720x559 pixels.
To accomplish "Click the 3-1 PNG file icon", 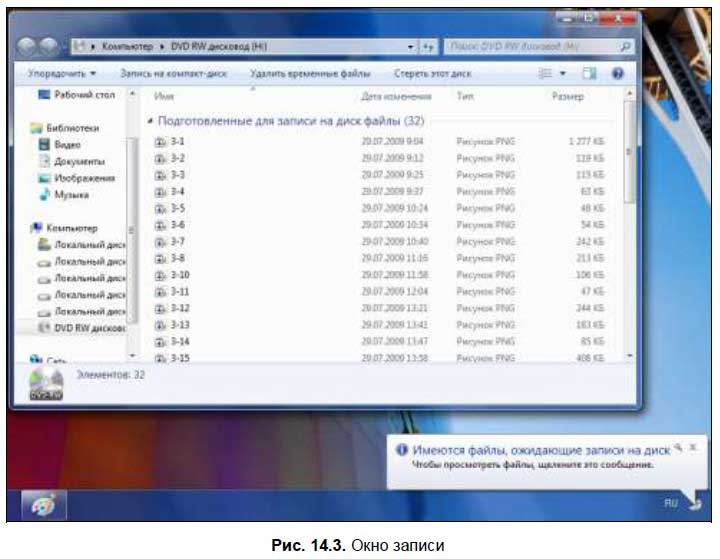I will pyautogui.click(x=160, y=142).
